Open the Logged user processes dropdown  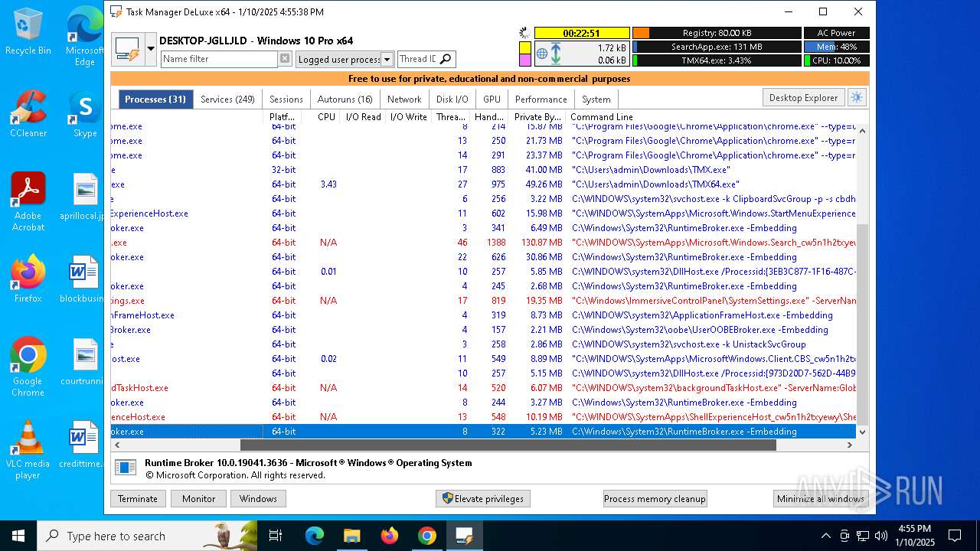point(387,59)
